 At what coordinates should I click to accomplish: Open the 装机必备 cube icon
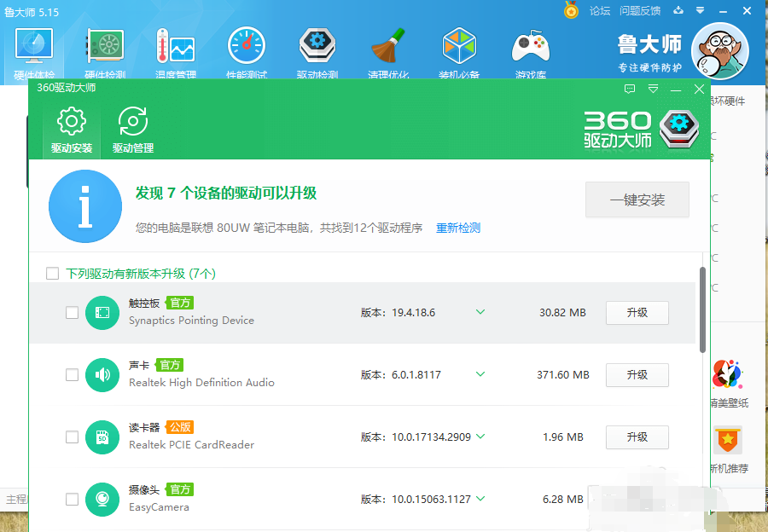pos(459,47)
